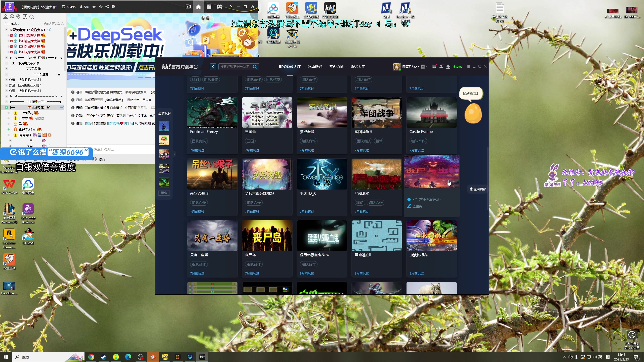This screenshot has width=644, height=362.
Task: Open the 丧尸岛 game thumbnail
Action: 267,236
